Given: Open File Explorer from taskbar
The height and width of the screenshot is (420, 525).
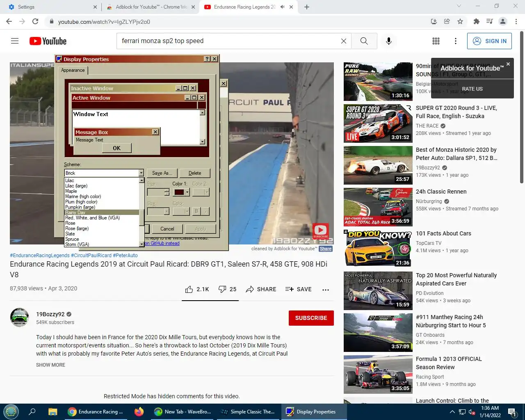Looking at the screenshot, I should (x=52, y=412).
